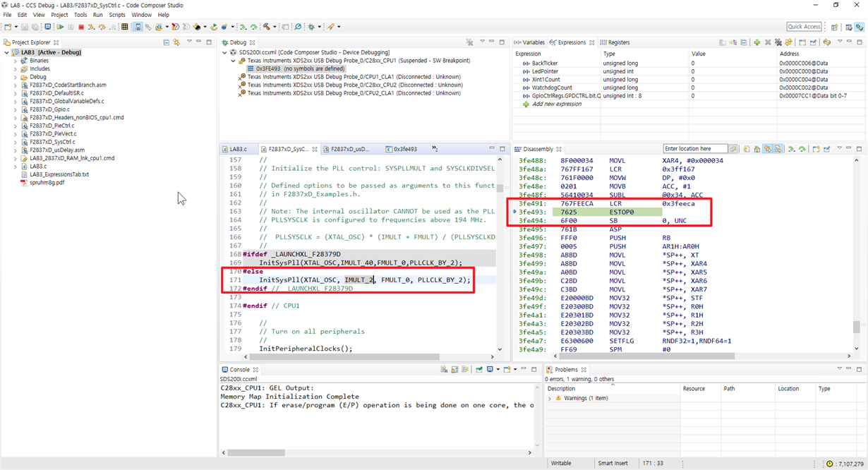Click Save icon in main toolbar
The height and width of the screenshot is (470, 868).
25,27
